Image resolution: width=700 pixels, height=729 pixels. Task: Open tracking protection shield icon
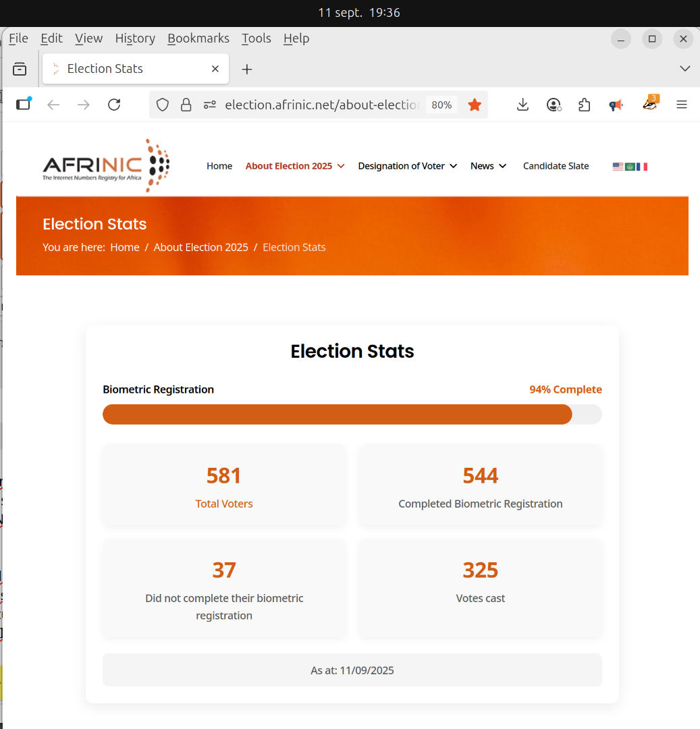(162, 105)
